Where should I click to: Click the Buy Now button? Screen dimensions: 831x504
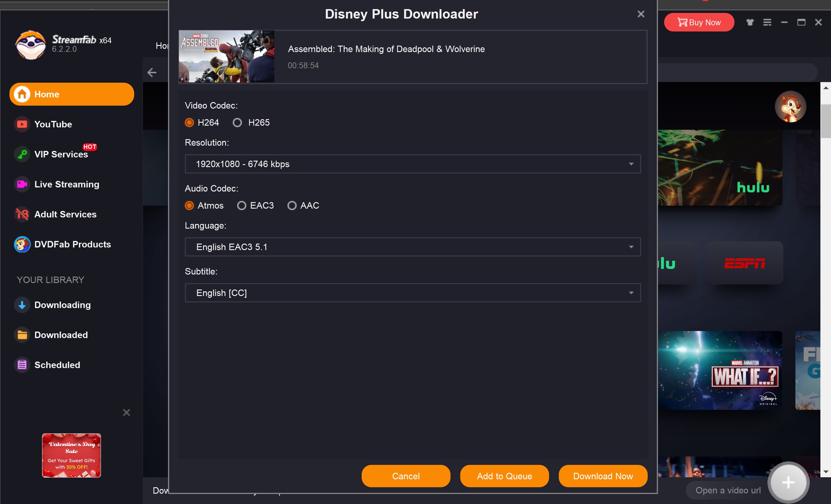[699, 22]
